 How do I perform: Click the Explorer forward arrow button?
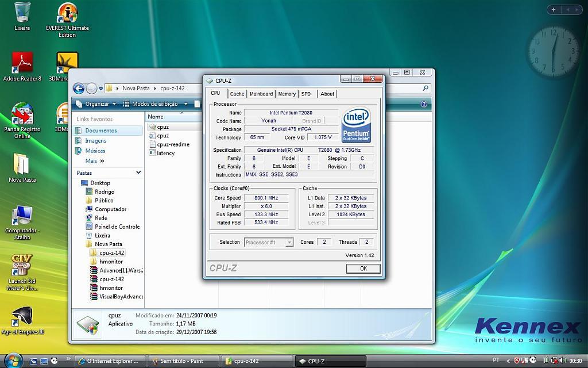point(91,89)
